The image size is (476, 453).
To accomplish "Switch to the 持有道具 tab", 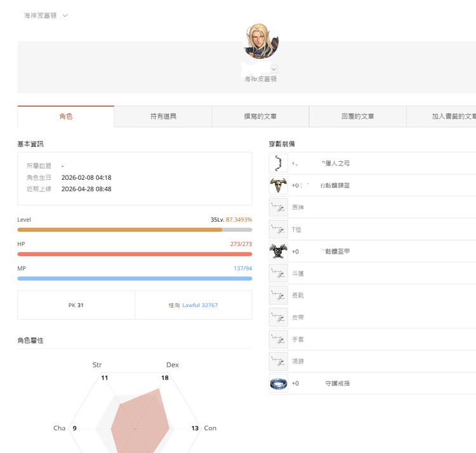I will [x=163, y=116].
